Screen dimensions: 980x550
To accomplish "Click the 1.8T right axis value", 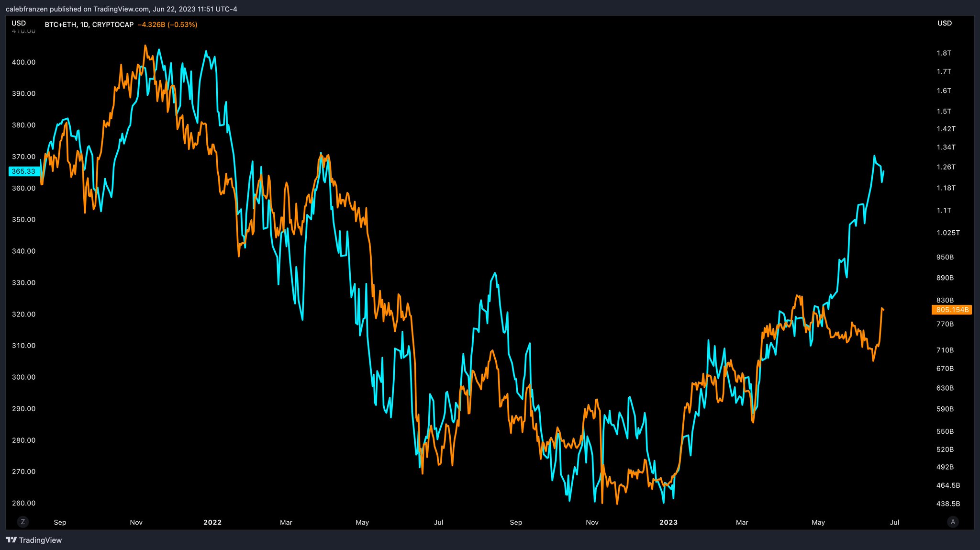I will [944, 53].
